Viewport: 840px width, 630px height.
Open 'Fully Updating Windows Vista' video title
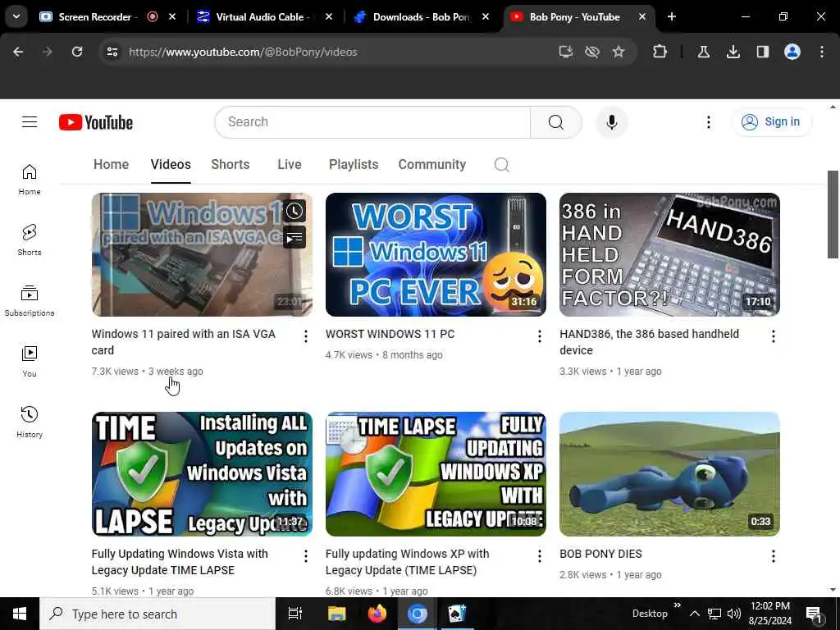point(180,562)
